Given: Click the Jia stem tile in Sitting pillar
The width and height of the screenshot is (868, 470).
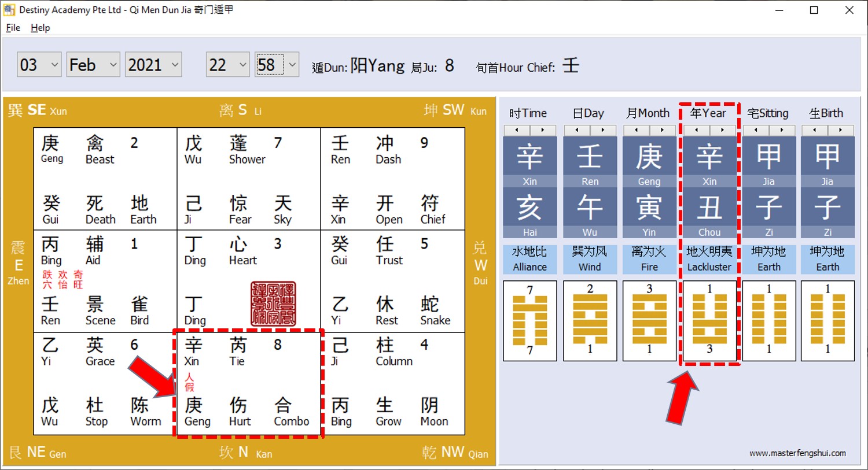Looking at the screenshot, I should point(769,161).
